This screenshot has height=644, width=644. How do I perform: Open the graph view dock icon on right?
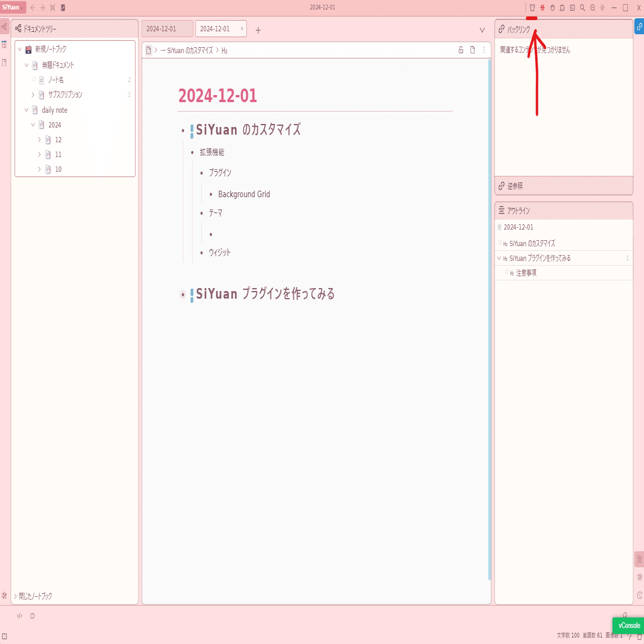pyautogui.click(x=639, y=577)
